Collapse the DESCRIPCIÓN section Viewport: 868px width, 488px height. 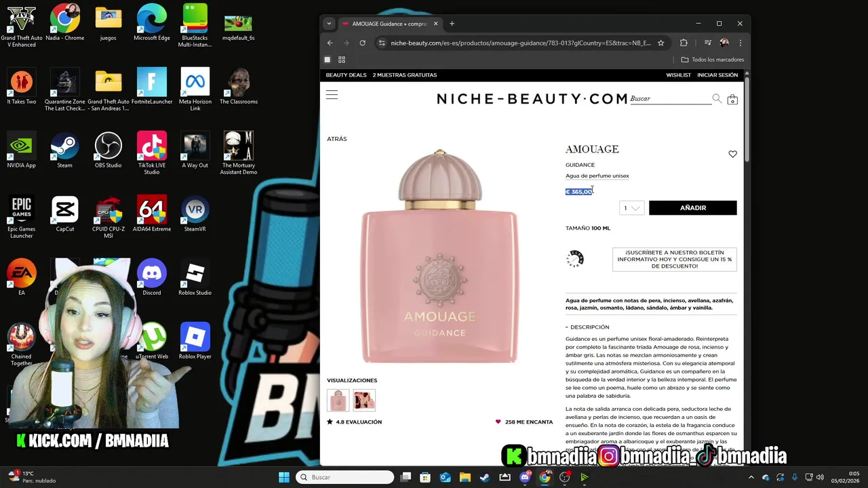pyautogui.click(x=587, y=327)
